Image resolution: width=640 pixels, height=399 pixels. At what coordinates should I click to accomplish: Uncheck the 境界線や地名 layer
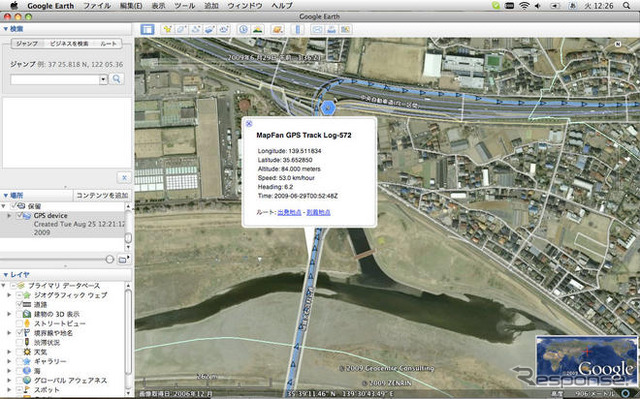(19, 333)
